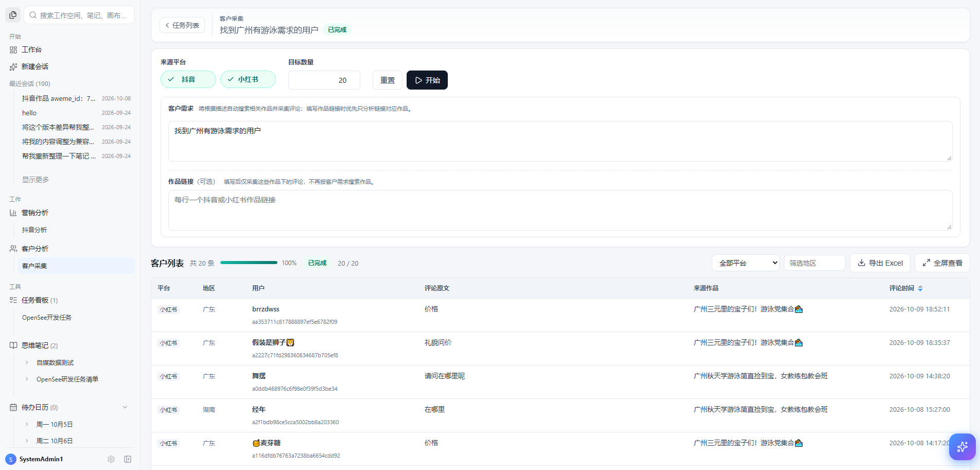
Task: Click the 重置 reset button
Action: 388,80
